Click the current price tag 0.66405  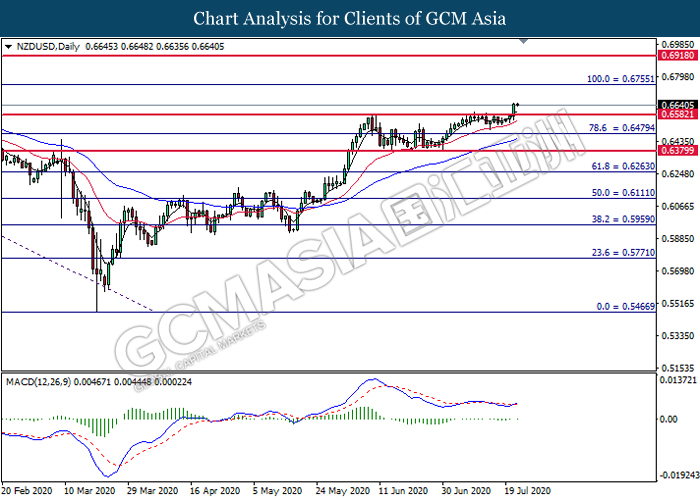677,104
